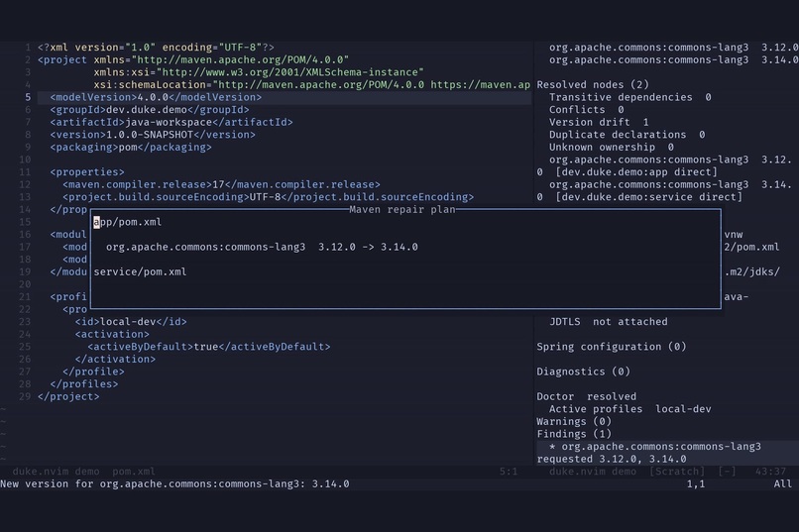Click the xml version declaration line
The image size is (799, 532).
(156, 48)
